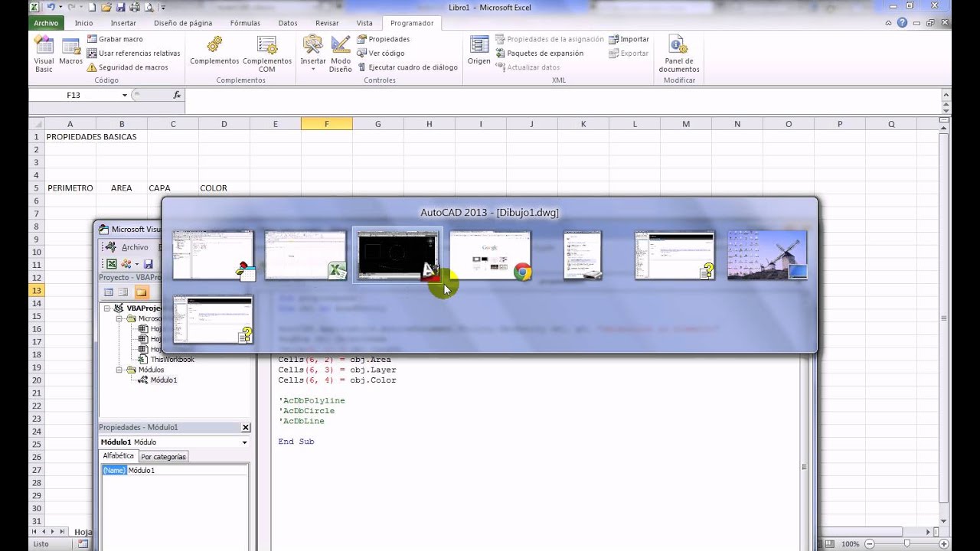Click Importar in XML group
The image size is (980, 551).
tap(629, 39)
